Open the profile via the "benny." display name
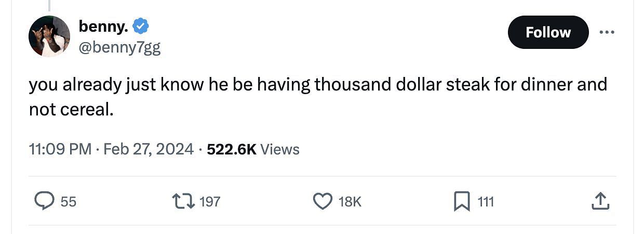644x234 pixels. (103, 25)
